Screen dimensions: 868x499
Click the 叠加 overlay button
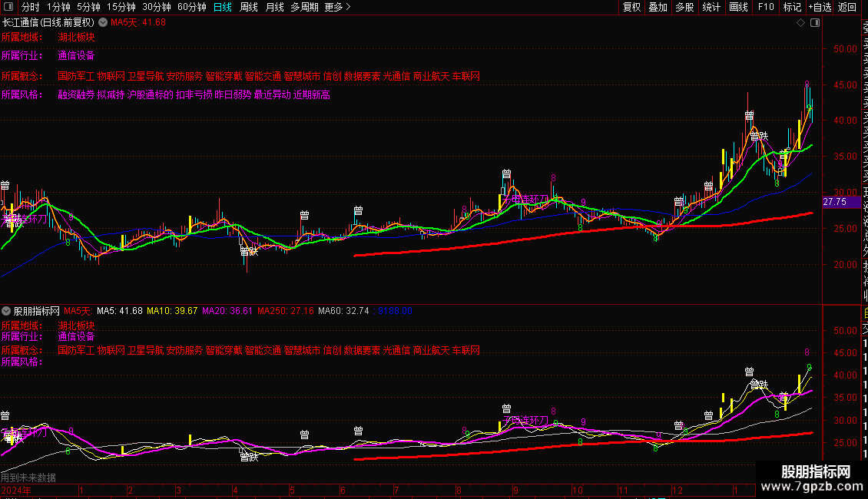658,7
